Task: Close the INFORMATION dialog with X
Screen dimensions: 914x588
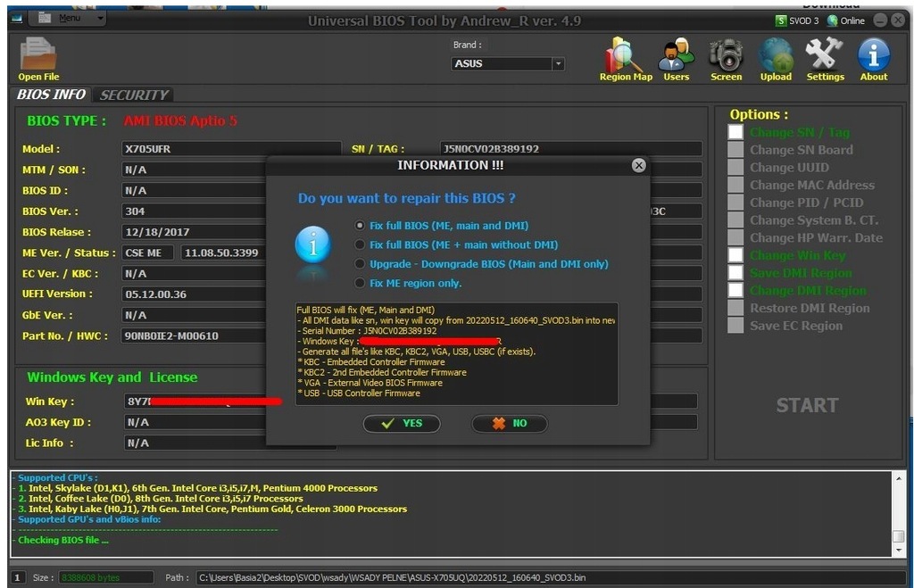Action: pyautogui.click(x=638, y=165)
